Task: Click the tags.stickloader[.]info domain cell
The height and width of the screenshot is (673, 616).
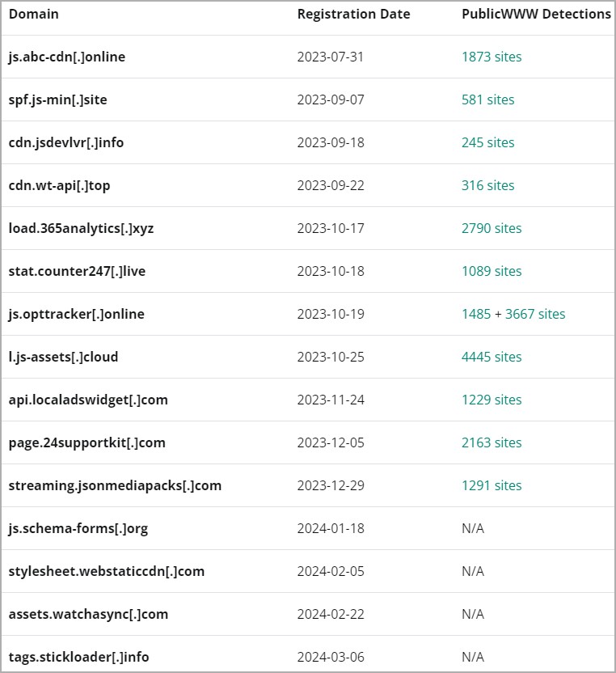Action: pyautogui.click(x=78, y=657)
